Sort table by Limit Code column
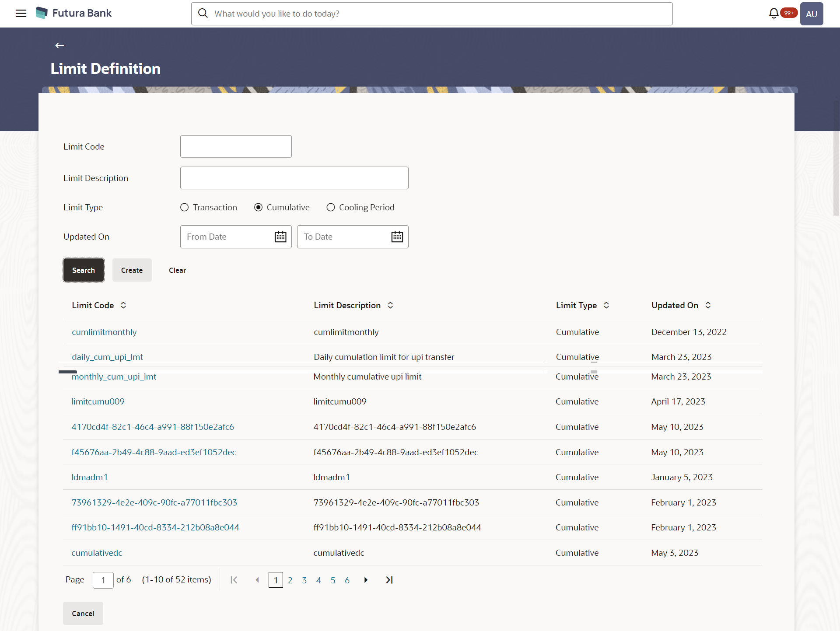Image resolution: width=840 pixels, height=631 pixels. tap(123, 305)
